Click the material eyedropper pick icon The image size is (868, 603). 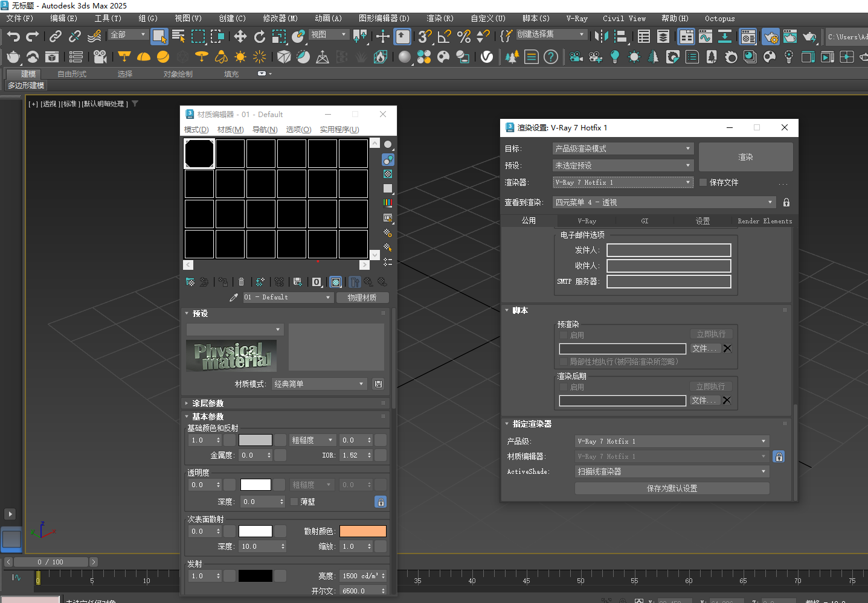coord(234,298)
